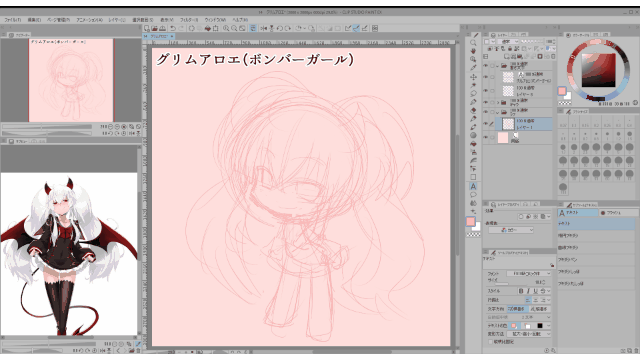640x360 pixels.
Task: Toggle the active snap button in toolbar
Action: click(356, 28)
